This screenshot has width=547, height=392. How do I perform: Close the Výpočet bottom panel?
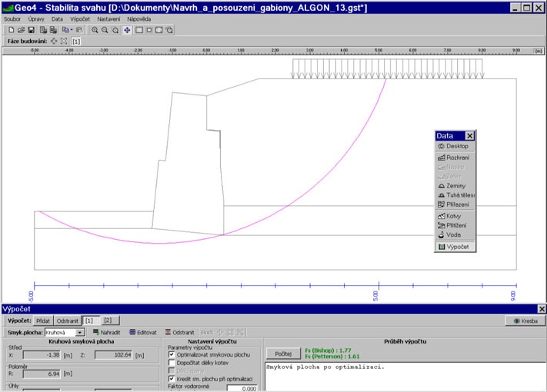point(542,309)
